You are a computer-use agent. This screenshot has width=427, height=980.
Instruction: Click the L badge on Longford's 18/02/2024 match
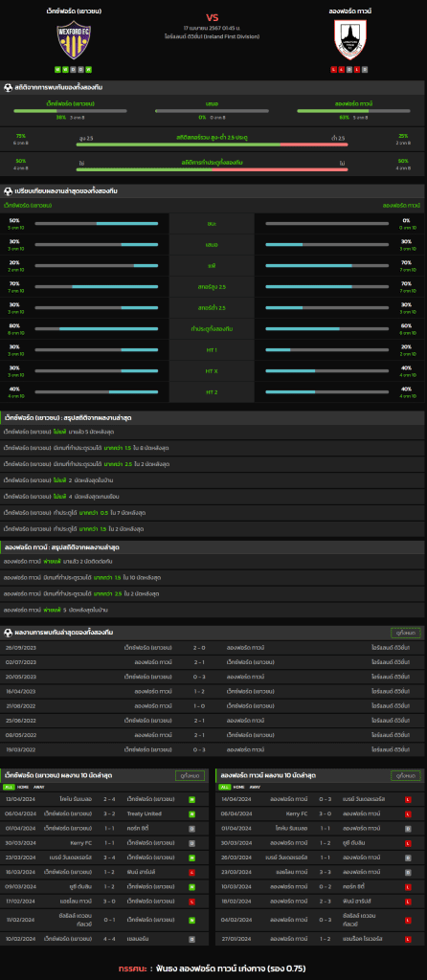pos(408,902)
